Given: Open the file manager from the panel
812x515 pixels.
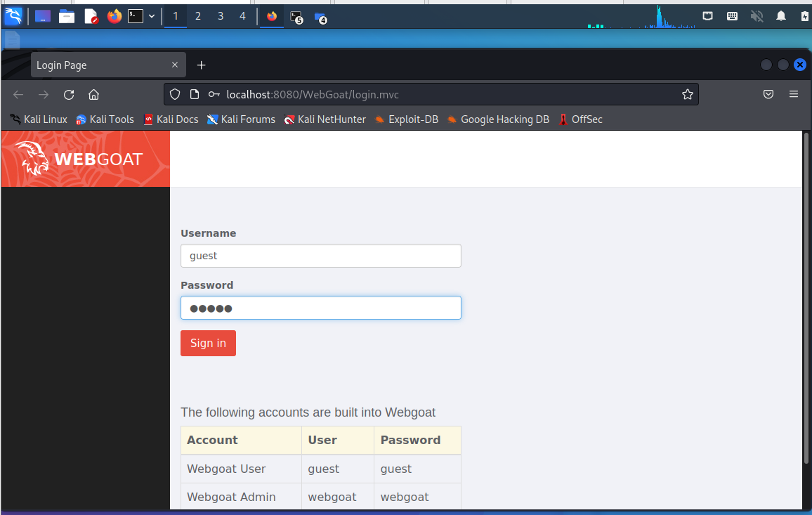Looking at the screenshot, I should click(x=66, y=17).
